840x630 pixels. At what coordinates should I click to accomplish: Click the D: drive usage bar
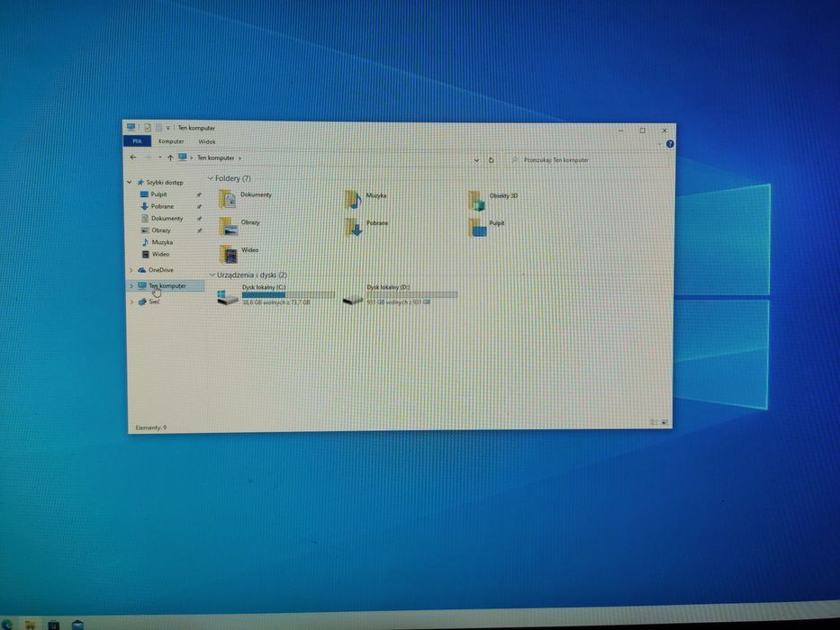click(412, 294)
